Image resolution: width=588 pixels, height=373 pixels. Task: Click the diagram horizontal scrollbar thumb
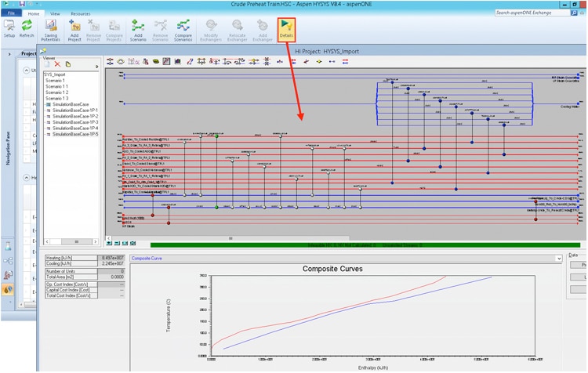coord(230,238)
